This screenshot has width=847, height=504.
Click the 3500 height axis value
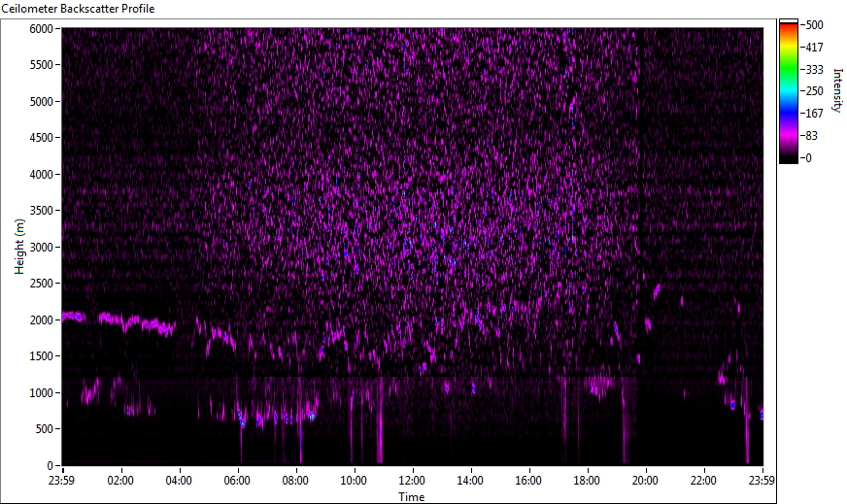pos(41,211)
